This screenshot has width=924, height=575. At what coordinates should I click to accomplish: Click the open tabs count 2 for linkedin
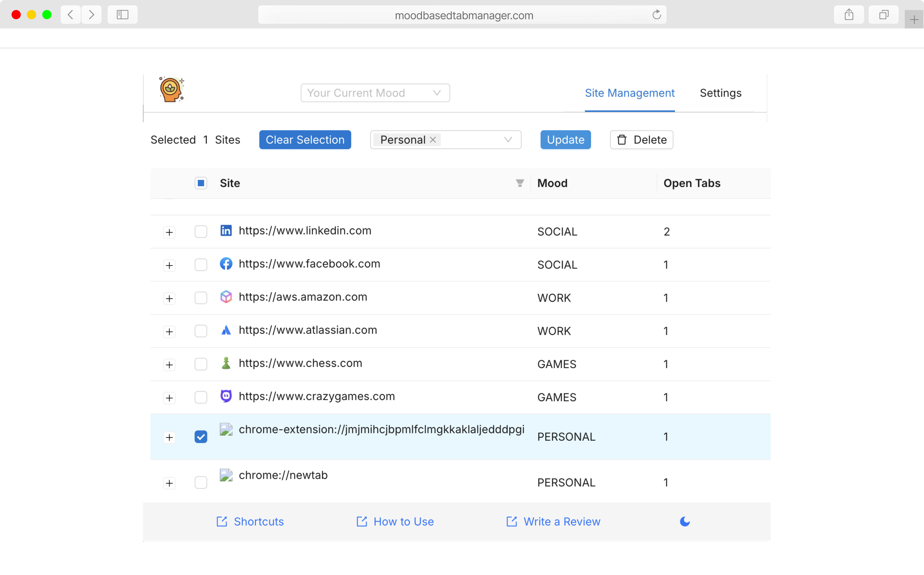[x=666, y=232]
